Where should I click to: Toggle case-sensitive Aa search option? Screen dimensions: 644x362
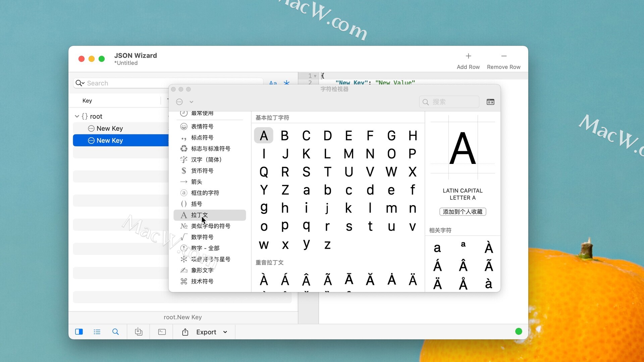[273, 82]
